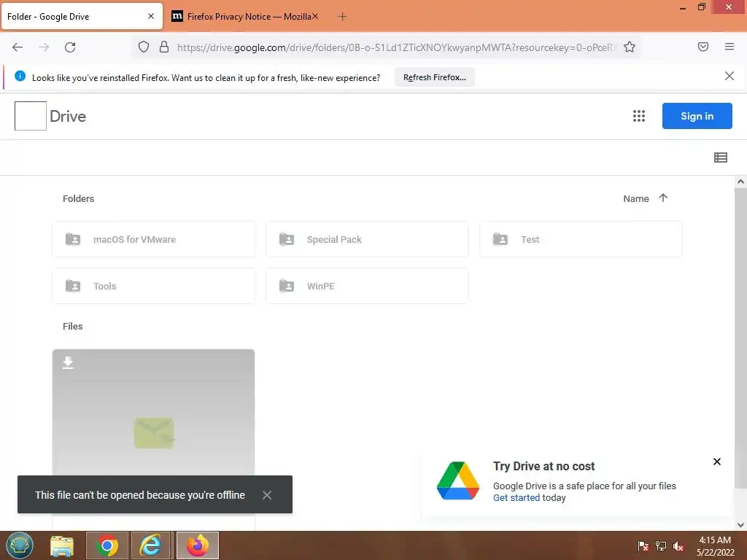Open the Tools folder
The image size is (747, 560).
[x=153, y=286]
